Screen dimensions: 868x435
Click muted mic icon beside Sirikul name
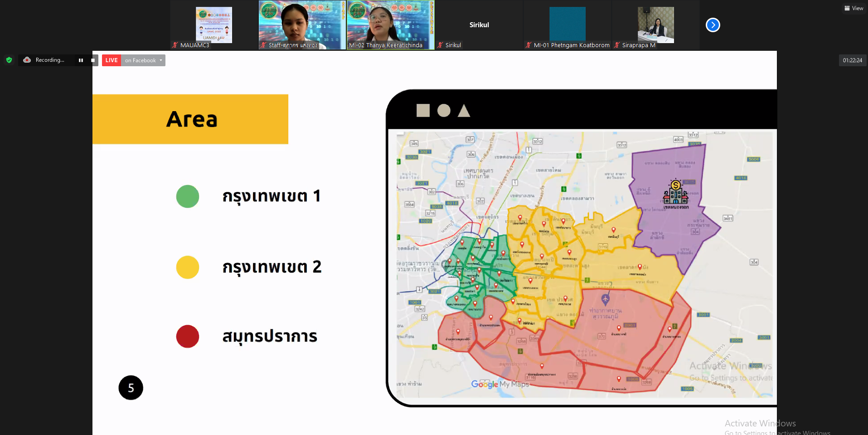(x=440, y=45)
